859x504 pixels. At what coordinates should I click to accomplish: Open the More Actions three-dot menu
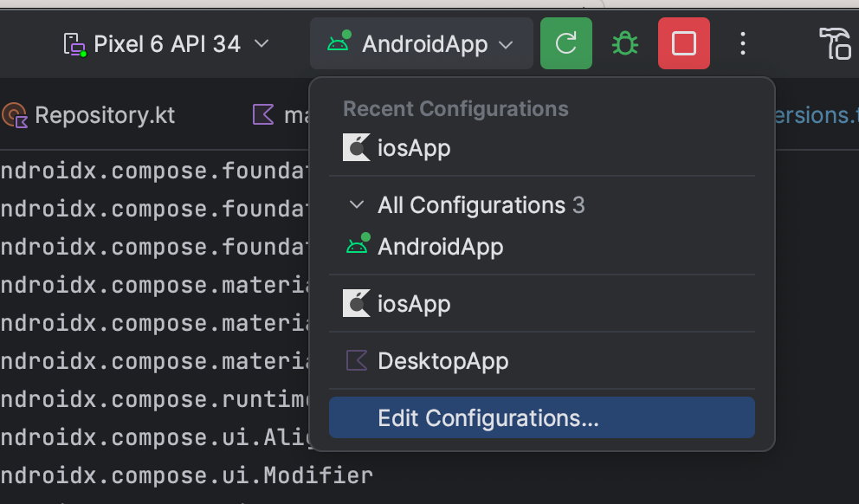coord(742,43)
